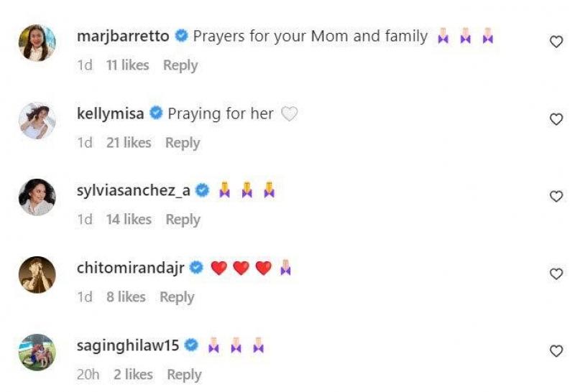Open the chitomirandajr username link

130,268
